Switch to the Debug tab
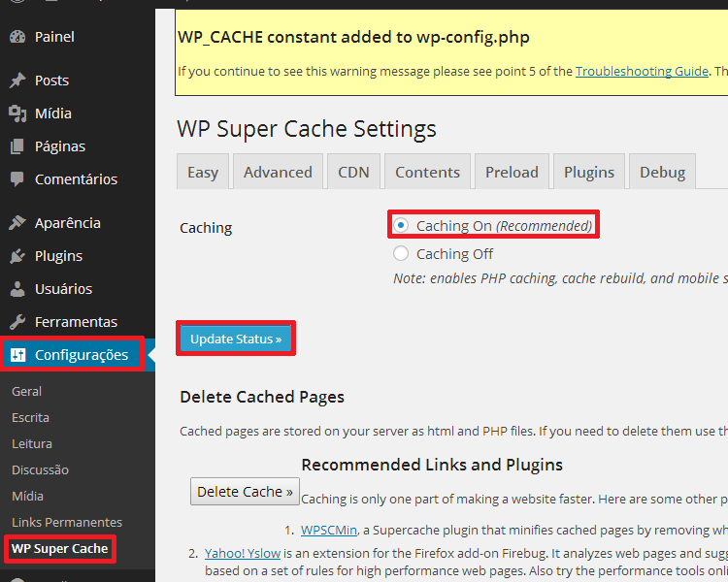 tap(662, 172)
